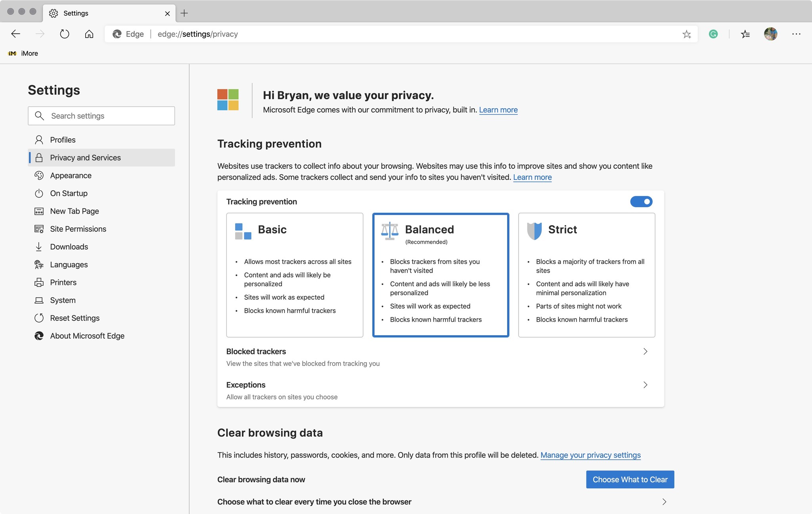
Task: Click the Appearance icon in sidebar
Action: 39,175
